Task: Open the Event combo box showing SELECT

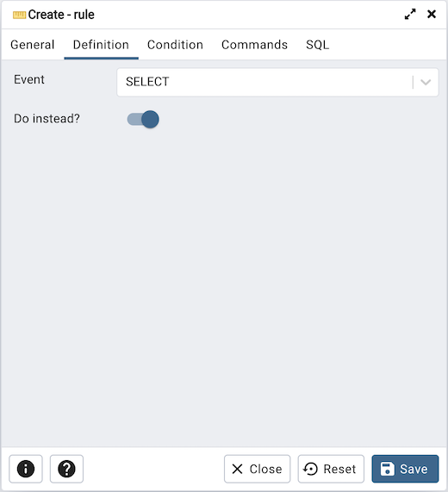Action: [x=277, y=82]
